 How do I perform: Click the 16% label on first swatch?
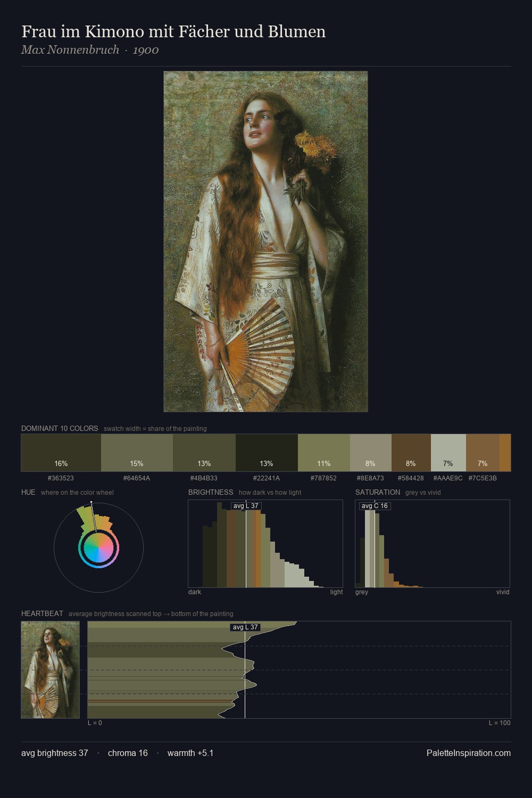61,463
